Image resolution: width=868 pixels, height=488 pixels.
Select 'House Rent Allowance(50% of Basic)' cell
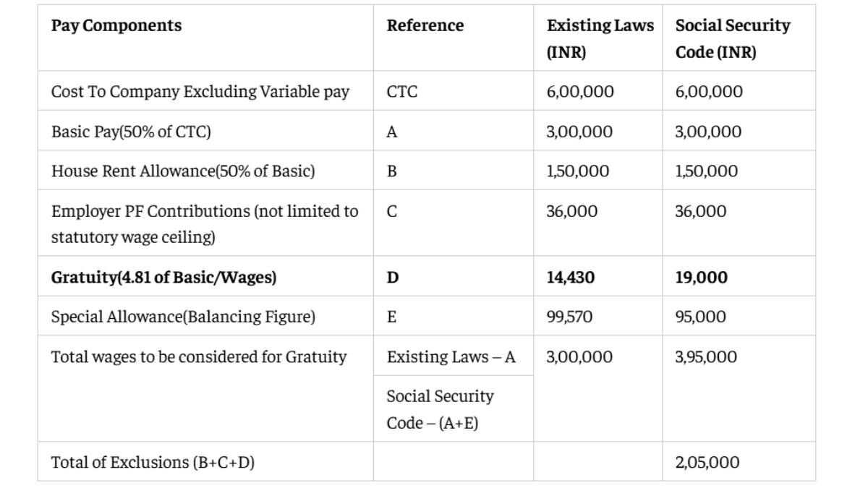click(x=183, y=171)
